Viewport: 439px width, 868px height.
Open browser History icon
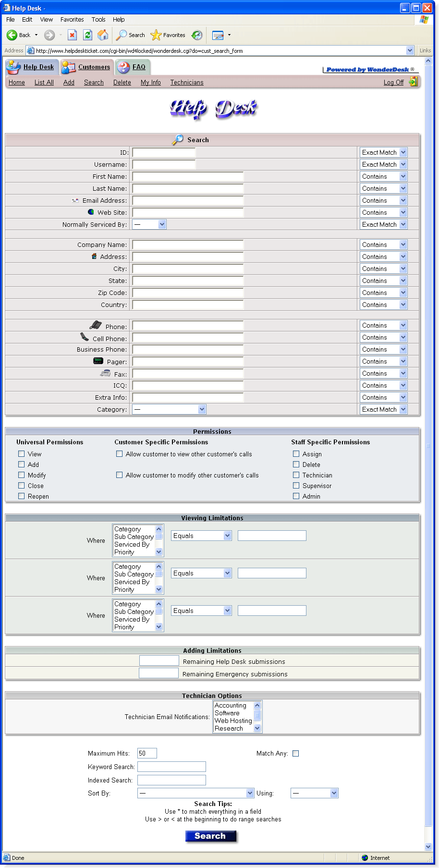click(197, 35)
